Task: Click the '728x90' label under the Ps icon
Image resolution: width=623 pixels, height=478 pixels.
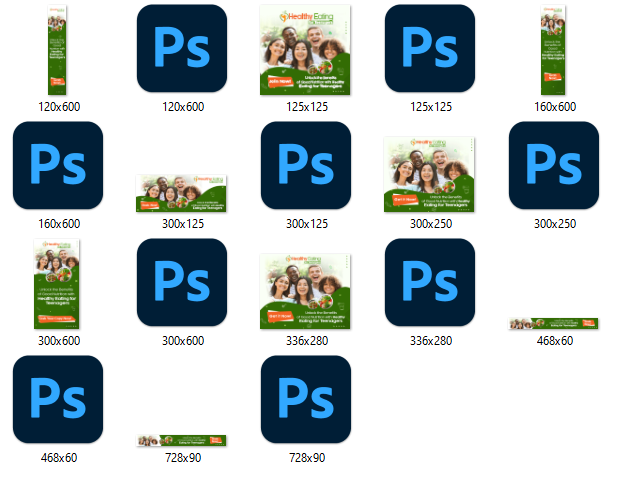Action: (307, 458)
